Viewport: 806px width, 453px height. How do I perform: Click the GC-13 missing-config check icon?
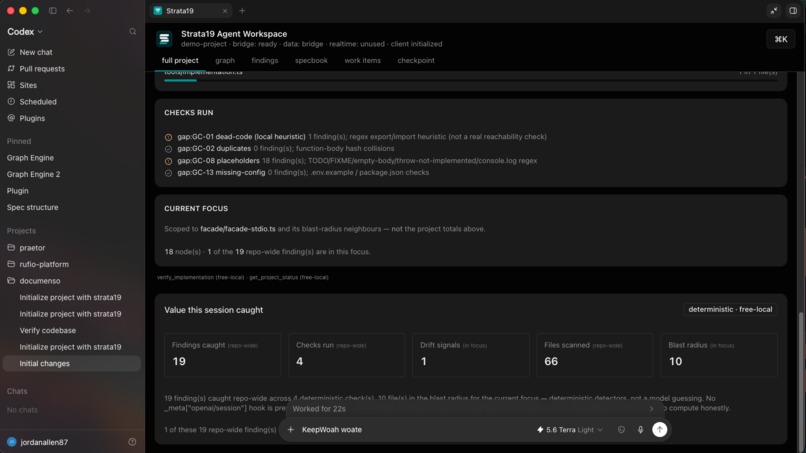click(168, 173)
